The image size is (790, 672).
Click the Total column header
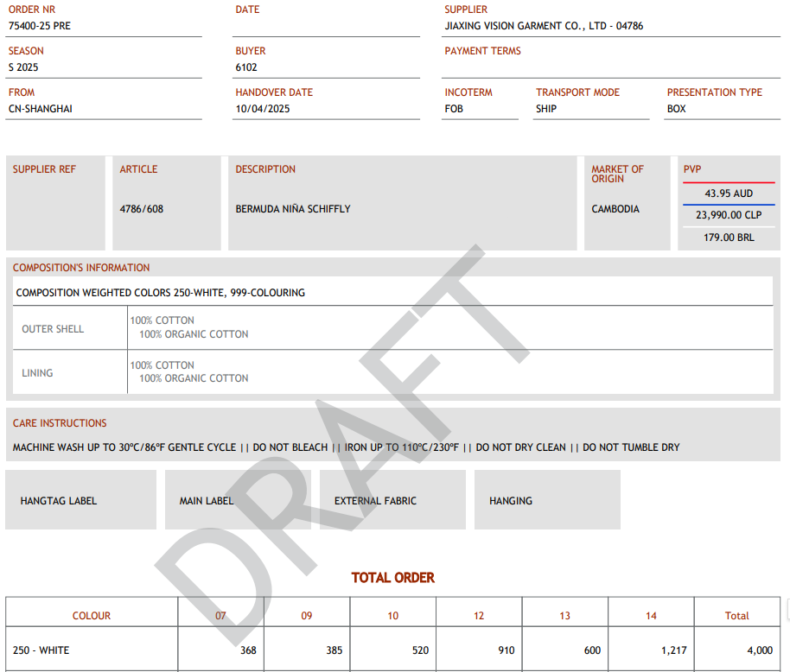click(736, 616)
